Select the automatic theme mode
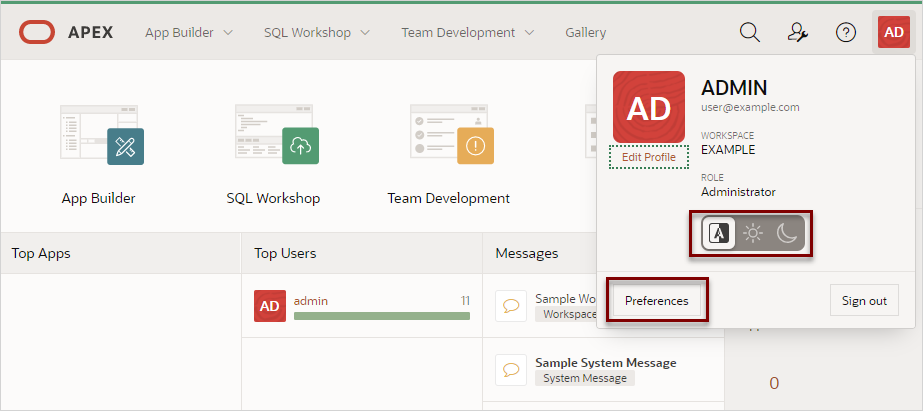 (x=718, y=234)
